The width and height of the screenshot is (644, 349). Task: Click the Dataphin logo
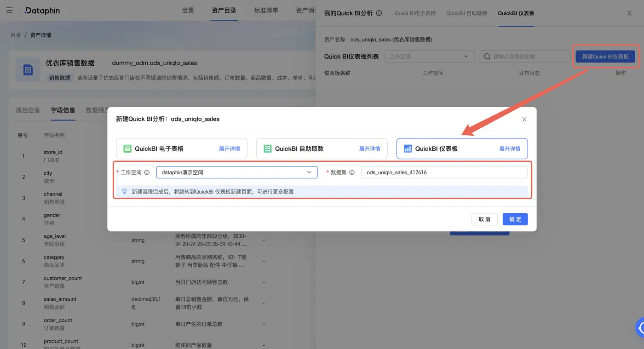coord(42,10)
